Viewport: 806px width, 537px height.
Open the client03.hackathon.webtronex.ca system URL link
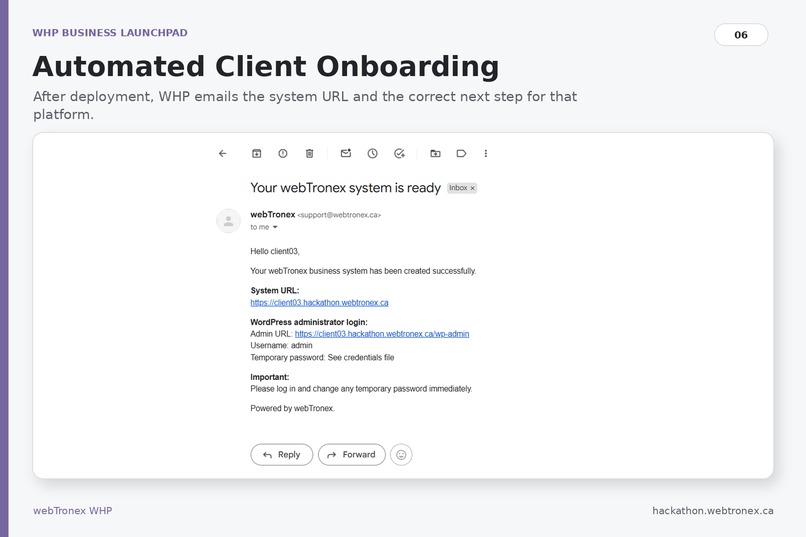click(x=319, y=303)
